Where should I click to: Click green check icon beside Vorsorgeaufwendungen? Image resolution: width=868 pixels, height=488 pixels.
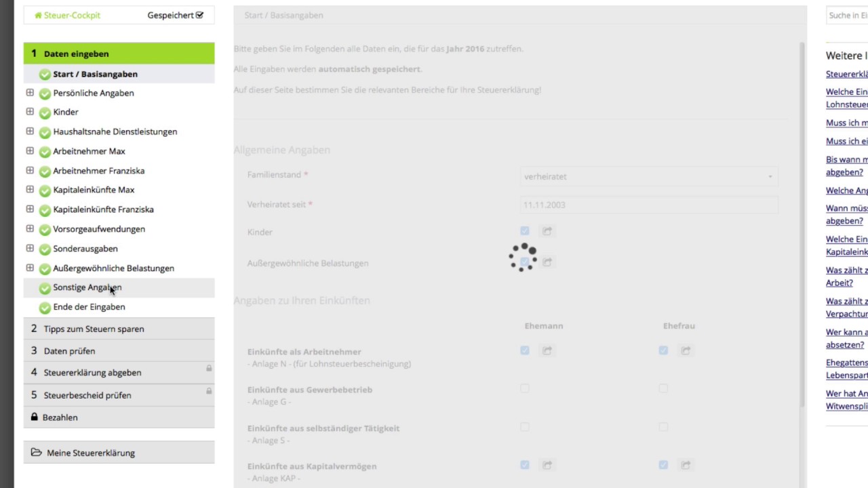45,230
